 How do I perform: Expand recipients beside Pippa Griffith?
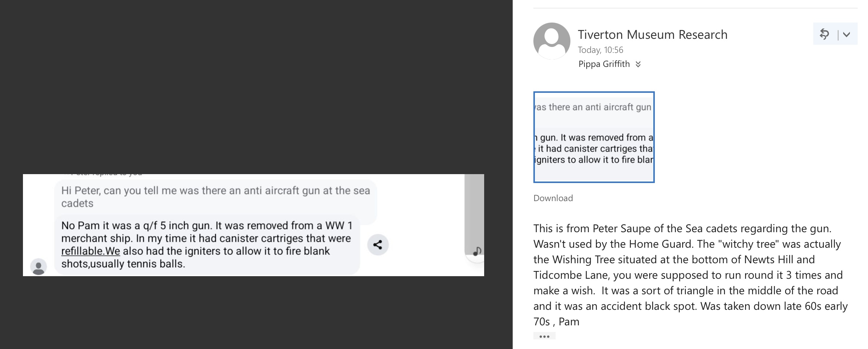pos(638,64)
